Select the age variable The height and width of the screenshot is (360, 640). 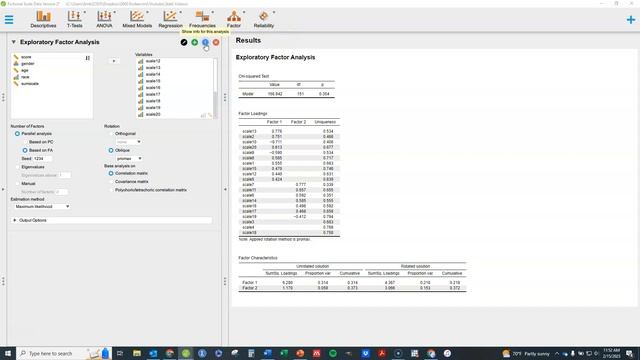(x=25, y=70)
